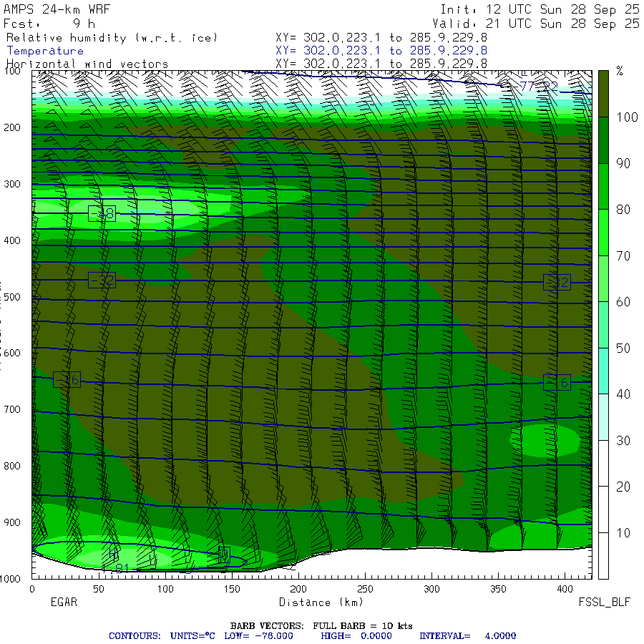Click the '800' tick on the pressure axis
Screen dimensions: 644x644
tap(12, 466)
